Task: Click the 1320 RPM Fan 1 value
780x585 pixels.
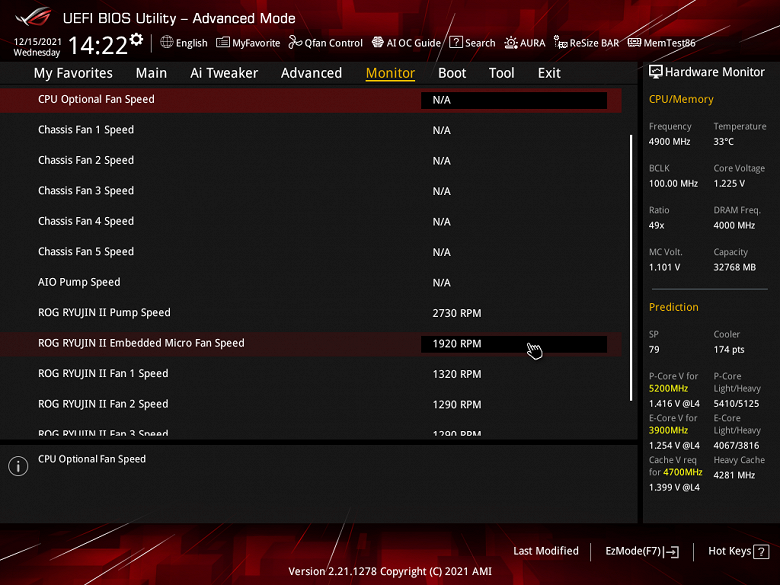Action: (x=457, y=374)
